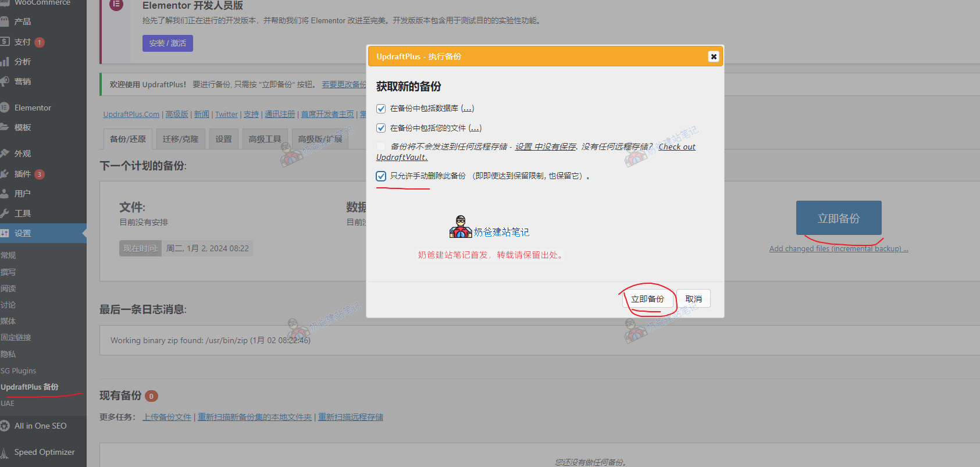The image size is (980, 467).
Task: Click the disabled remote storage checkbox
Action: (381, 147)
